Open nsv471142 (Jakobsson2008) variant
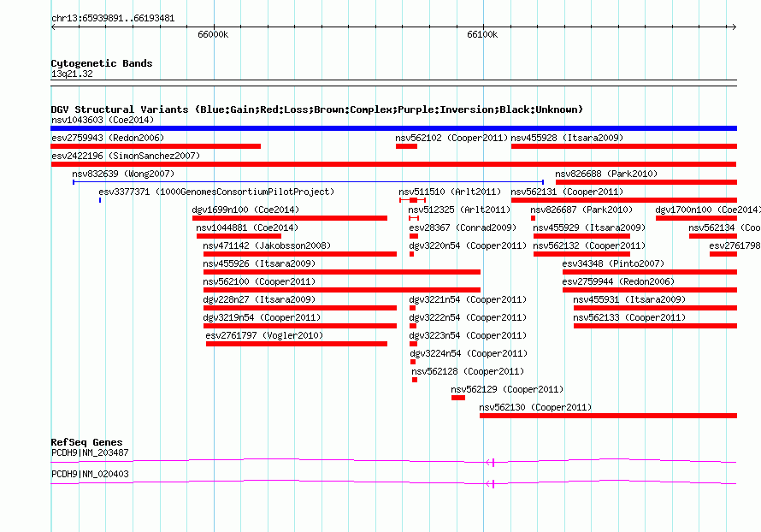761x532 pixels. pos(267,245)
